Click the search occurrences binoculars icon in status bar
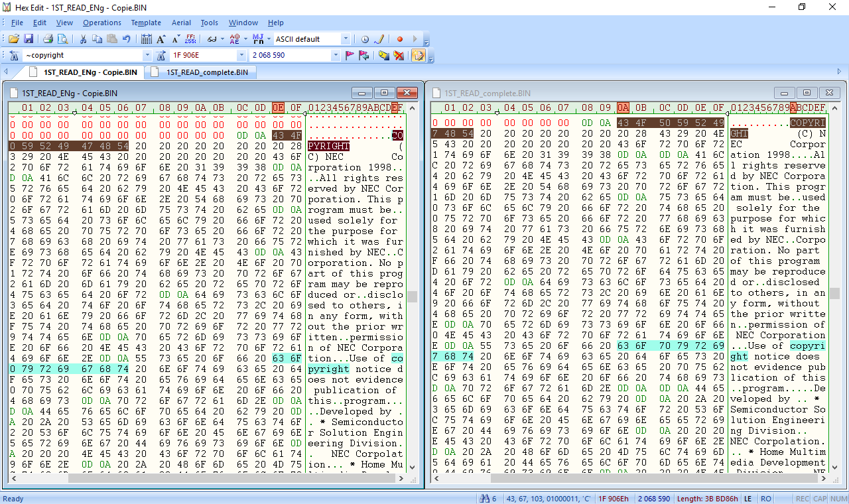This screenshot has height=504, width=849. pos(485,499)
